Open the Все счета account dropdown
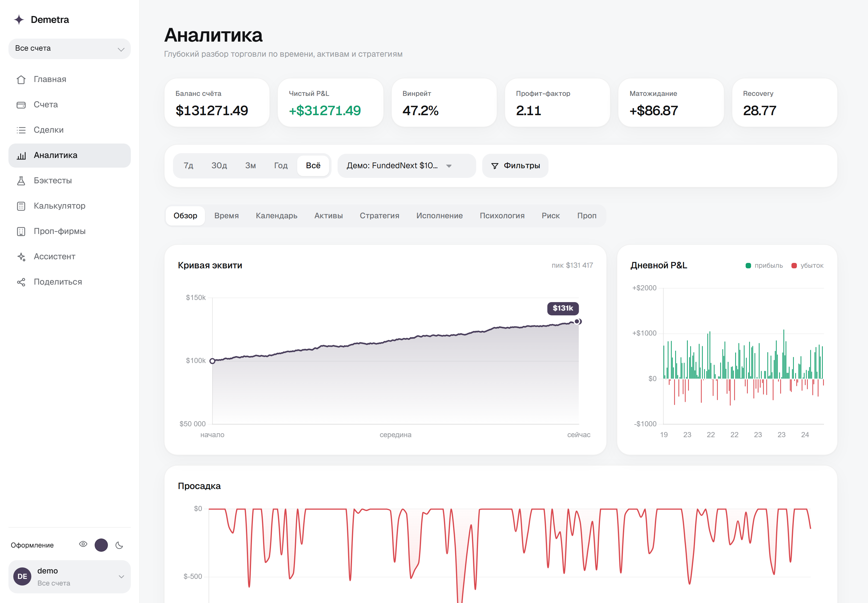The height and width of the screenshot is (603, 868). pyautogui.click(x=70, y=49)
